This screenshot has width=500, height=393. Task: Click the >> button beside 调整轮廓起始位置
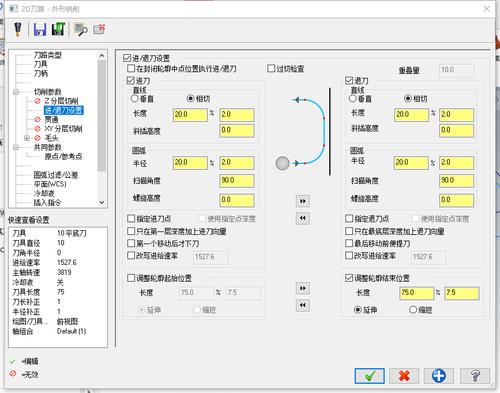pyautogui.click(x=303, y=288)
